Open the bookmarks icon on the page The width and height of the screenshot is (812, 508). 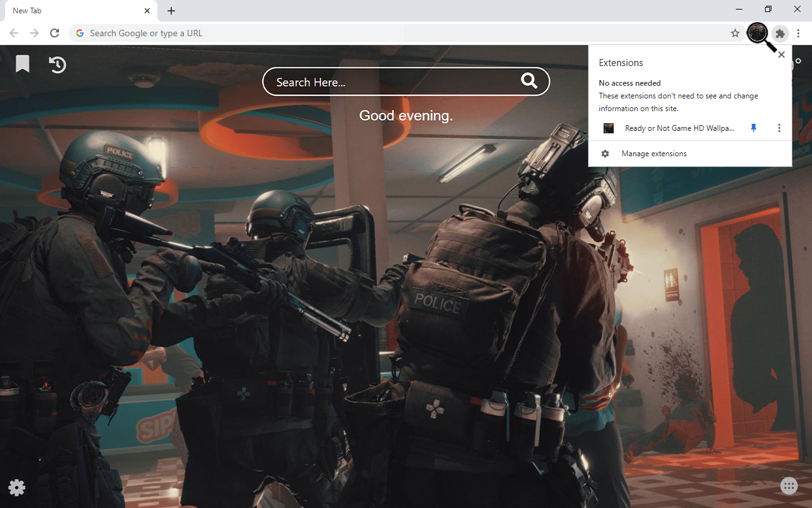23,63
